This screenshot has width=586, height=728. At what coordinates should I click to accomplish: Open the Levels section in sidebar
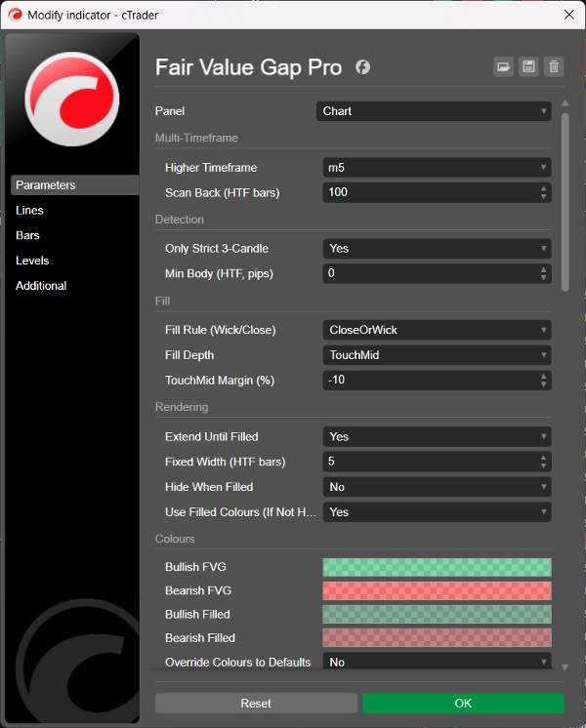pyautogui.click(x=32, y=262)
